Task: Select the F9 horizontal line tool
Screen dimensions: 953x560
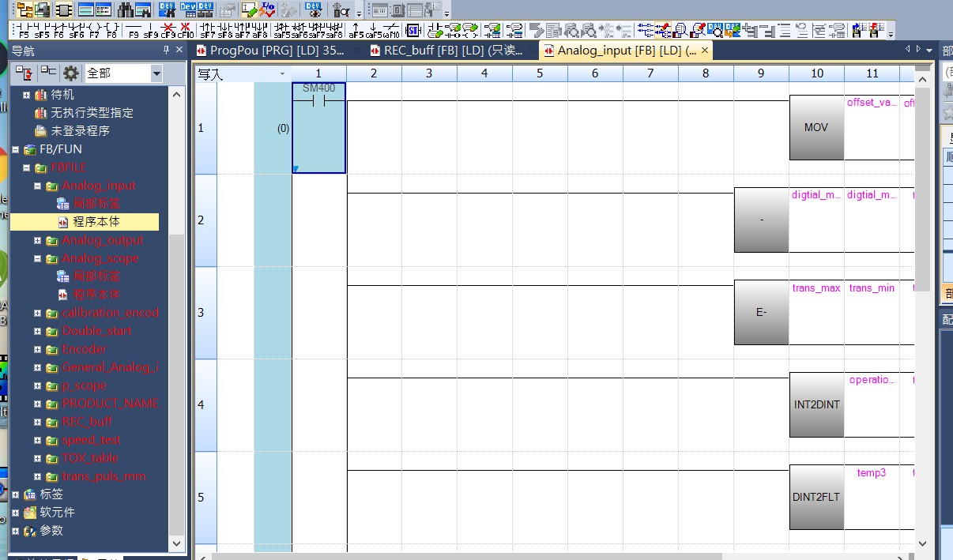Action: [133, 31]
